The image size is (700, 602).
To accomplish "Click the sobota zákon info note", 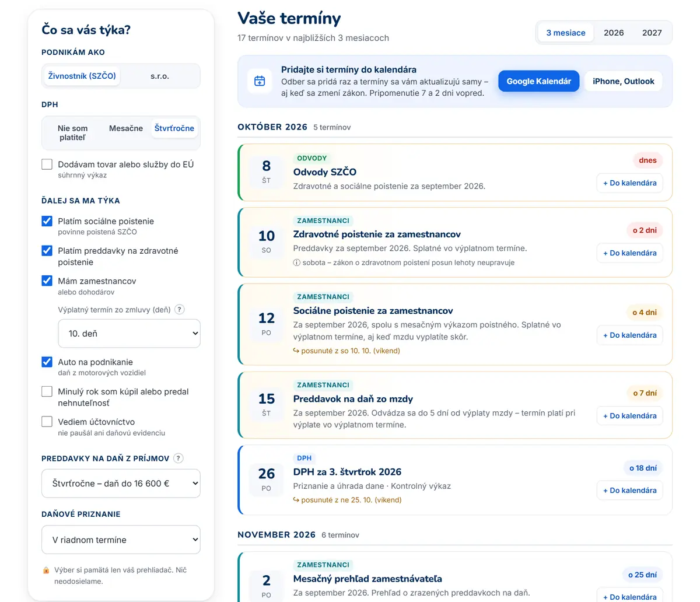I will click(404, 262).
